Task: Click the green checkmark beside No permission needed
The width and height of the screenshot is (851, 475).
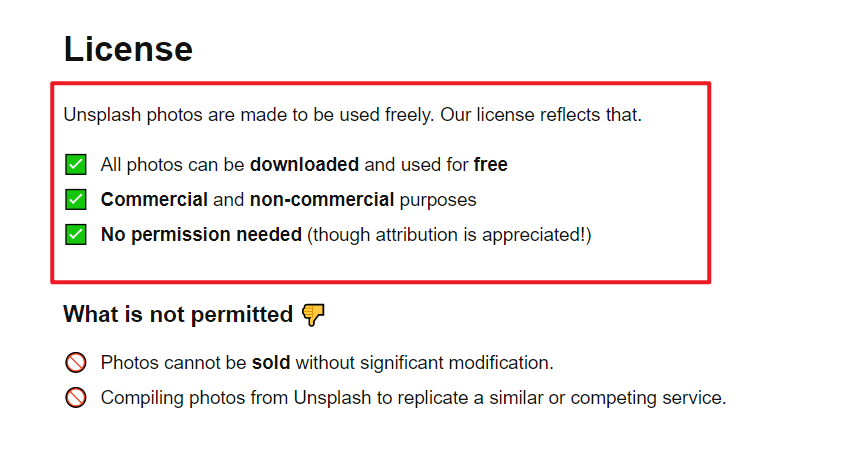Action: 75,235
